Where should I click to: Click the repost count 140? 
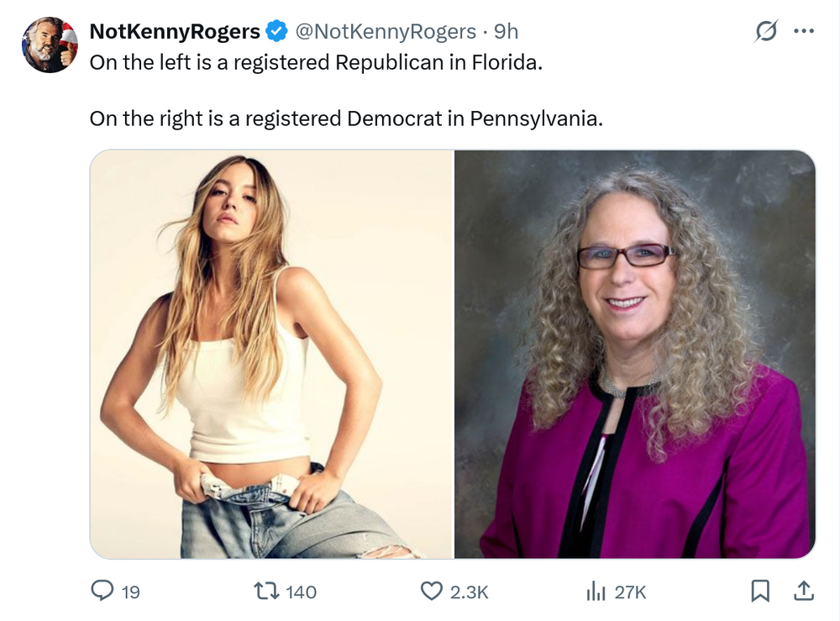[x=302, y=592]
